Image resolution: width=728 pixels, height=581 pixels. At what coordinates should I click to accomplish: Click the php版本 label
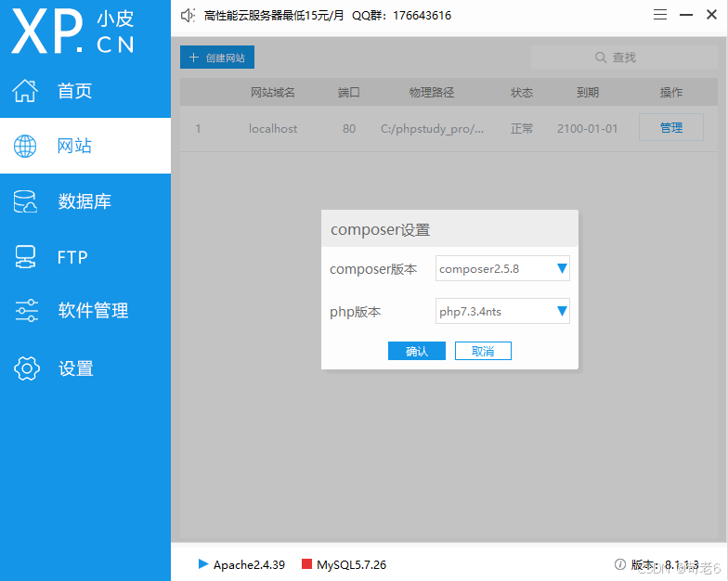coord(355,312)
